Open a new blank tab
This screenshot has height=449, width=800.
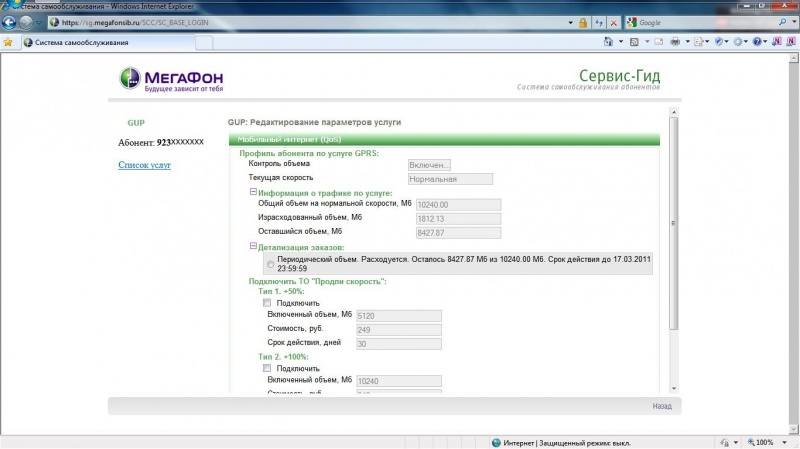coord(204,43)
